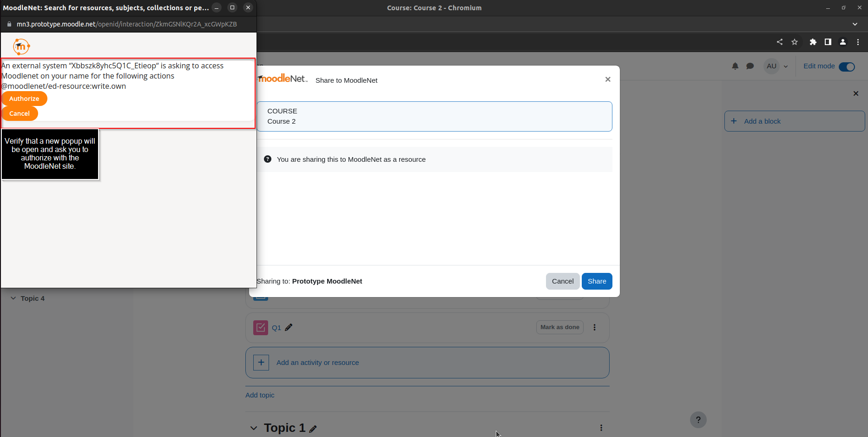Click the orange Authorize button
The height and width of the screenshot is (437, 868).
point(24,99)
